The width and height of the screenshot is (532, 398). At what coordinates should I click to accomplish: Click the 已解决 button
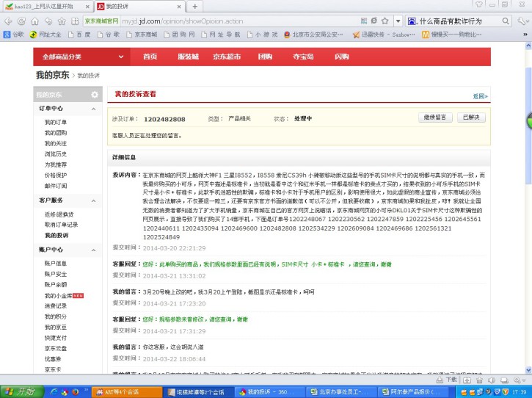coord(471,117)
